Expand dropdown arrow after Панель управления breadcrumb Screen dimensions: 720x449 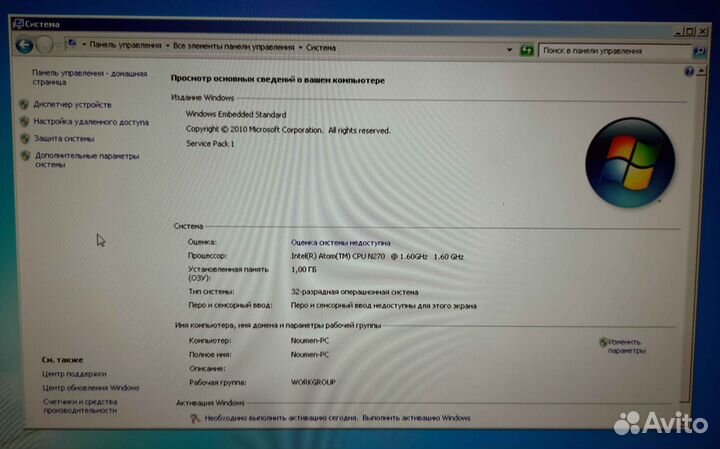(x=166, y=46)
